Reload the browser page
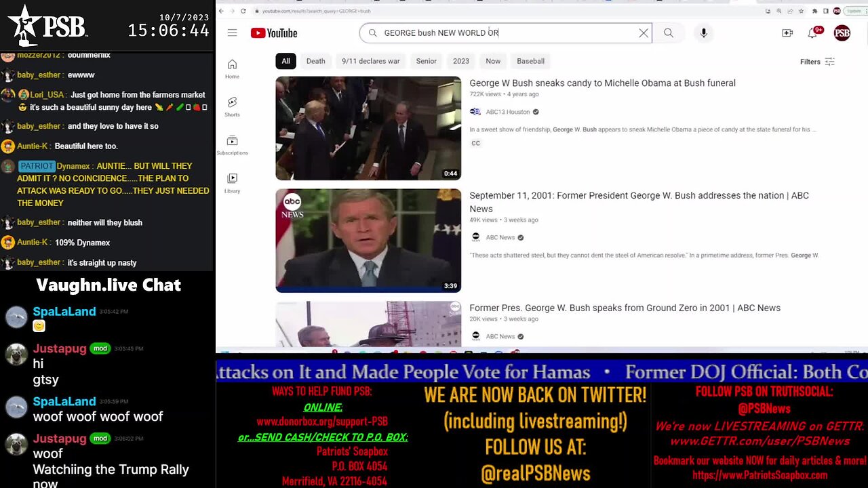Viewport: 868px width, 488px height. tap(244, 11)
